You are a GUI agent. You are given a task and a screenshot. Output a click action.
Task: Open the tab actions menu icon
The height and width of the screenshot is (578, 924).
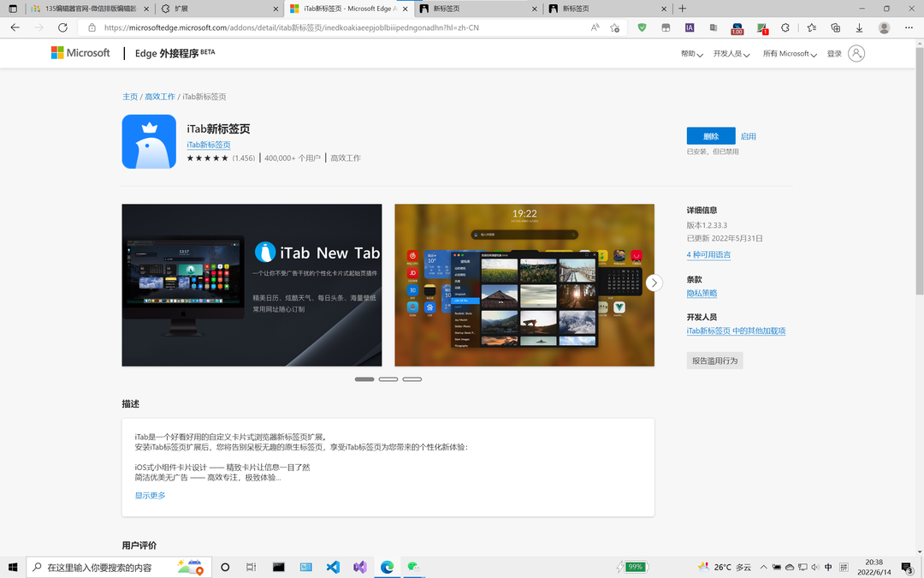click(x=13, y=9)
